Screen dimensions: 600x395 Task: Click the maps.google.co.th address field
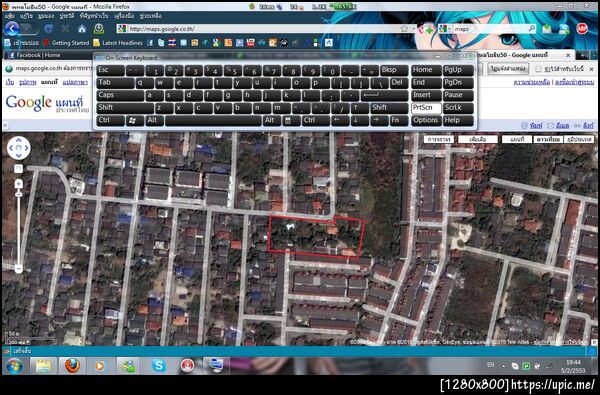pos(263,29)
